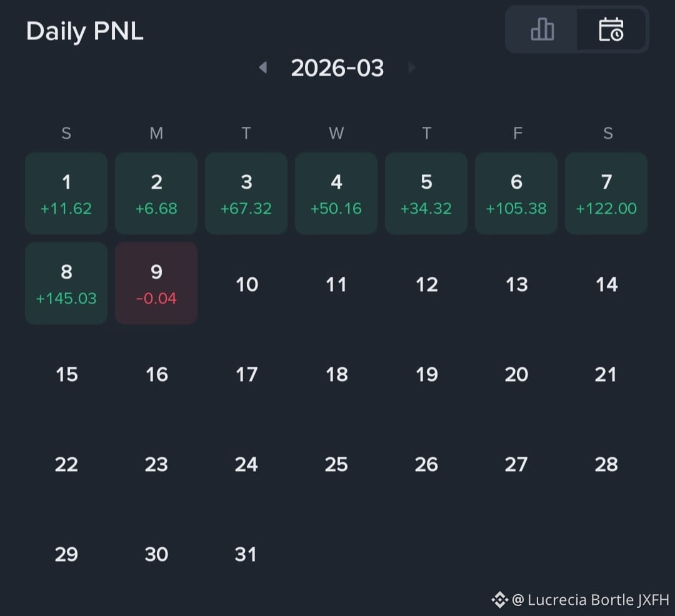Go to next month arrow
The height and width of the screenshot is (616, 675).
[411, 67]
